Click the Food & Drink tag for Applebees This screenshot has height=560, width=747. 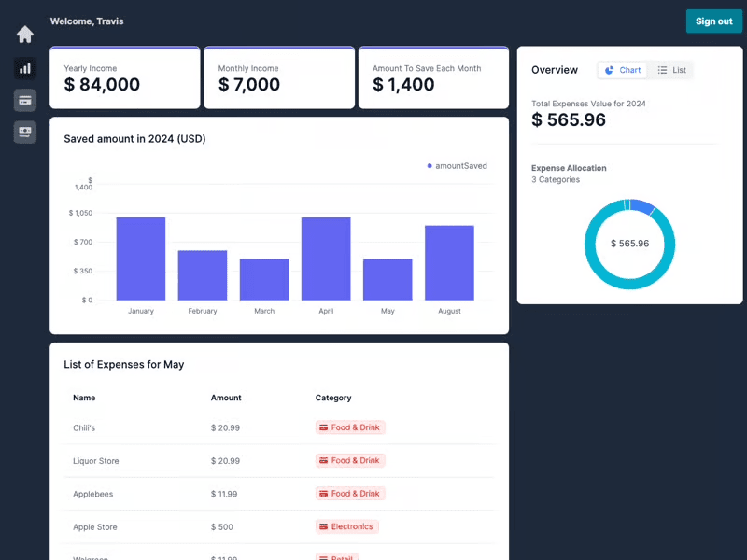click(350, 494)
